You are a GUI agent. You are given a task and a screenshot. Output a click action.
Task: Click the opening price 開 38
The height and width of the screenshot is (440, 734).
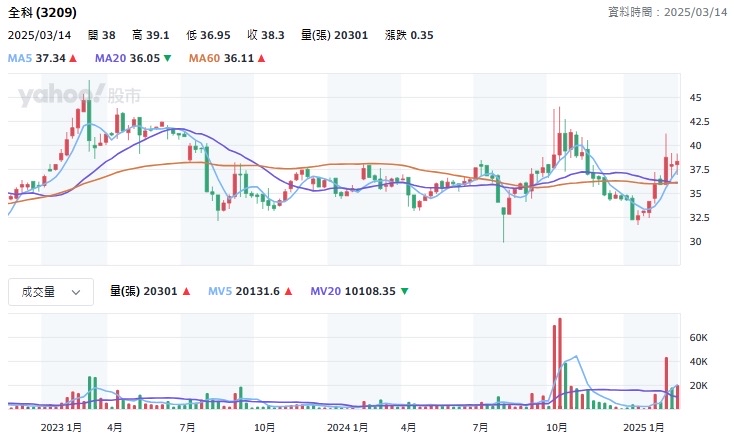pyautogui.click(x=102, y=36)
